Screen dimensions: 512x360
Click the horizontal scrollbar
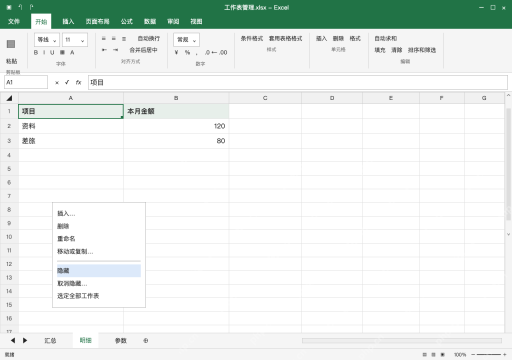[x=402, y=340]
